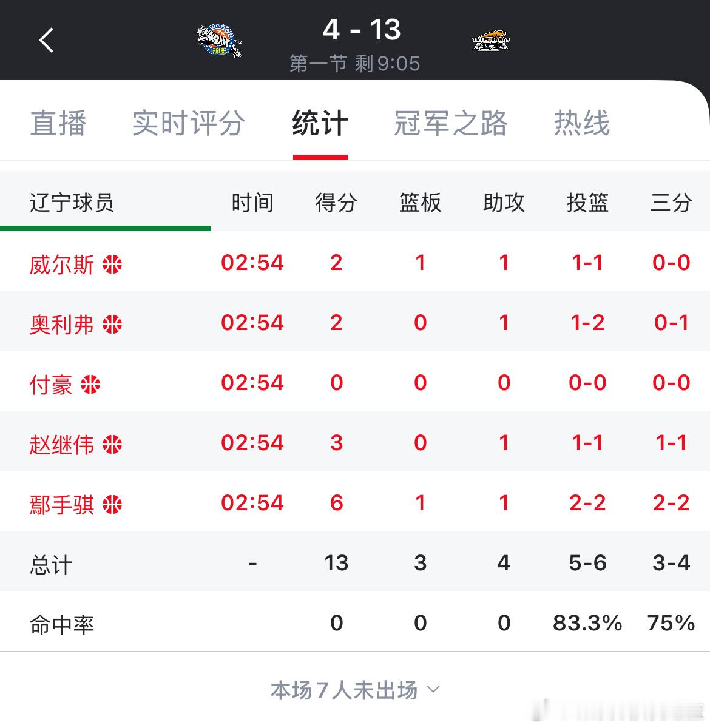Sort by the 得分 column header
The height and width of the screenshot is (728, 710).
coord(336,203)
